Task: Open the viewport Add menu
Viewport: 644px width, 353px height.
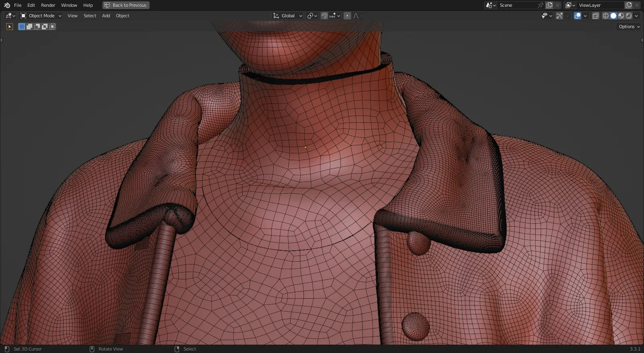Action: pyautogui.click(x=106, y=16)
